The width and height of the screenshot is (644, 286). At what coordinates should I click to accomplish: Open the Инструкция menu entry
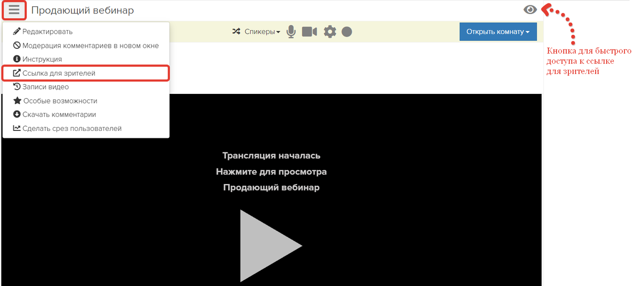(42, 59)
